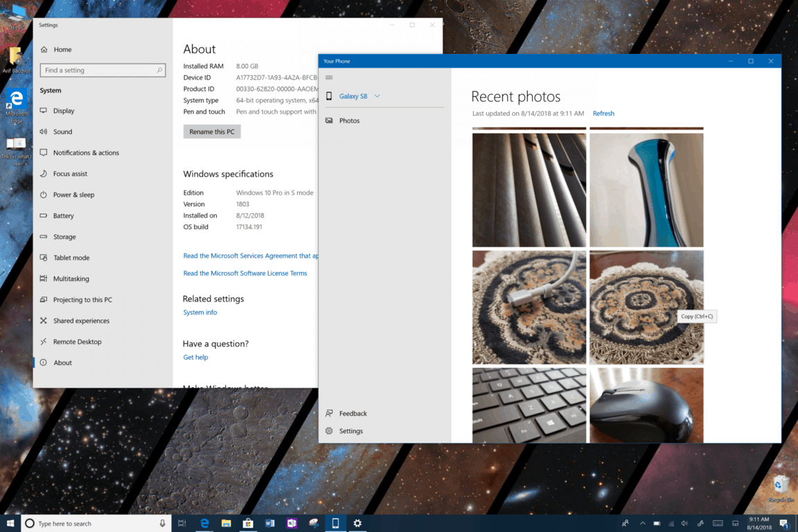
Task: Select the This PC desktop icon
Action: tap(17, 17)
